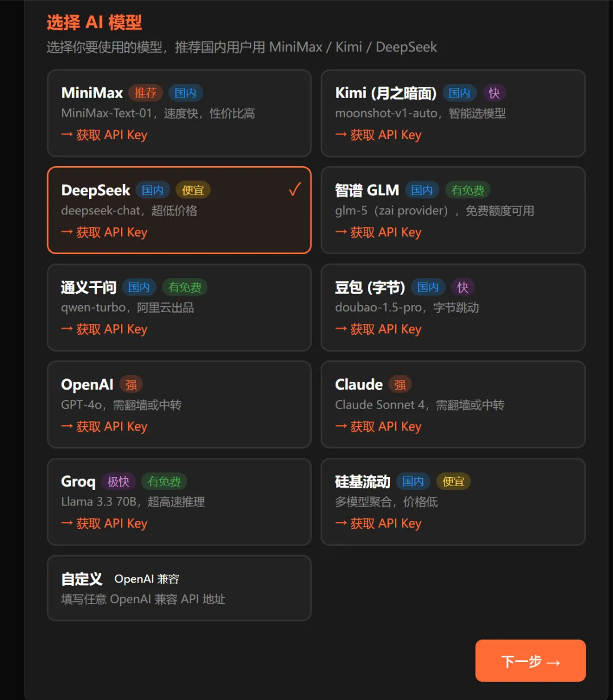Image resolution: width=613 pixels, height=700 pixels.
Task: Click the subtitle recommending MiniMax / Kimi / DeepSeek
Action: pyautogui.click(x=242, y=47)
